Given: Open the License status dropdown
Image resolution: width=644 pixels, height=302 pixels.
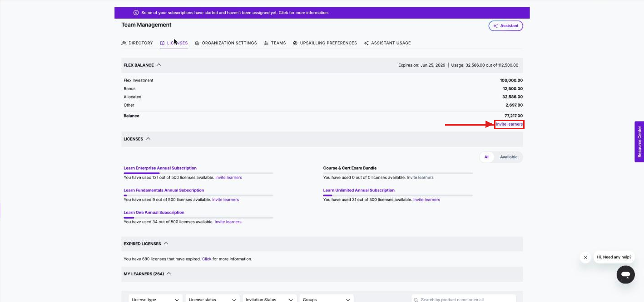Looking at the screenshot, I should click(x=212, y=299).
